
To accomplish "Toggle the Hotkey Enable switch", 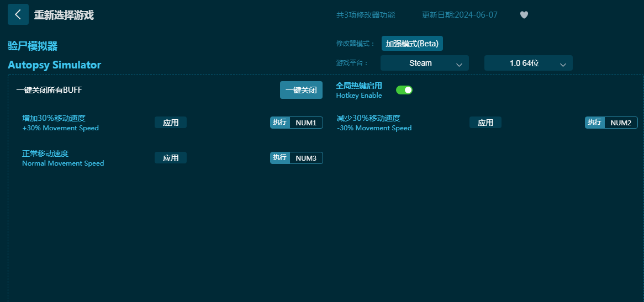I will point(404,90).
